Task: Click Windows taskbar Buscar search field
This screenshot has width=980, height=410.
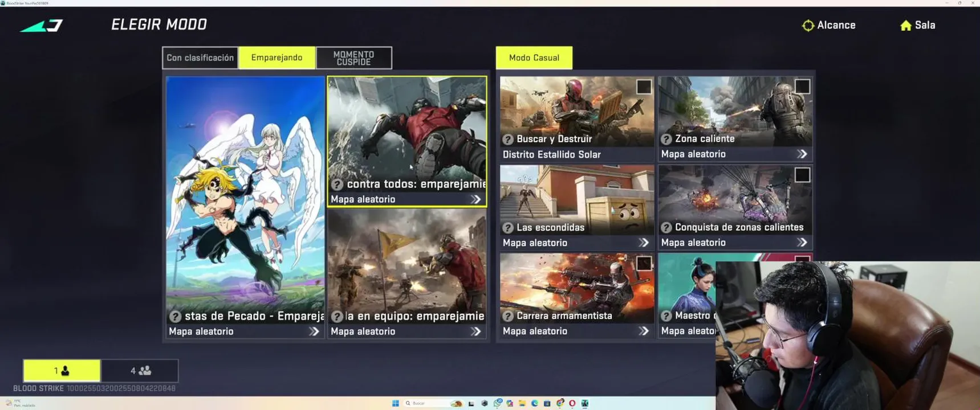Action: tap(433, 403)
